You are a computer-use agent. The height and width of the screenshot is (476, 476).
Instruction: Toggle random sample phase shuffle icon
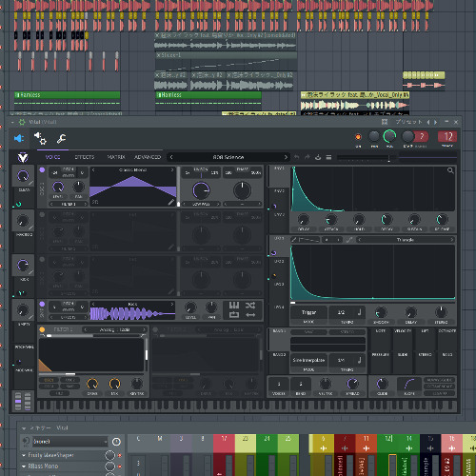pos(250,306)
